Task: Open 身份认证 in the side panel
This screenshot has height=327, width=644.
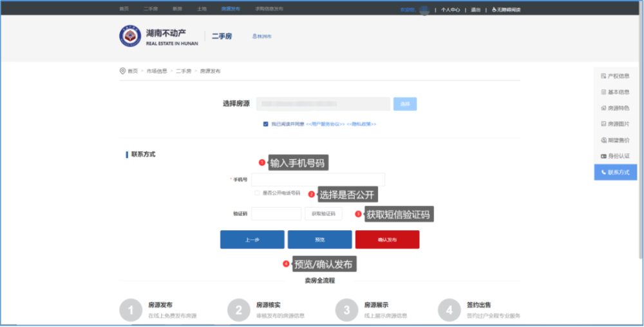Action: pyautogui.click(x=615, y=156)
